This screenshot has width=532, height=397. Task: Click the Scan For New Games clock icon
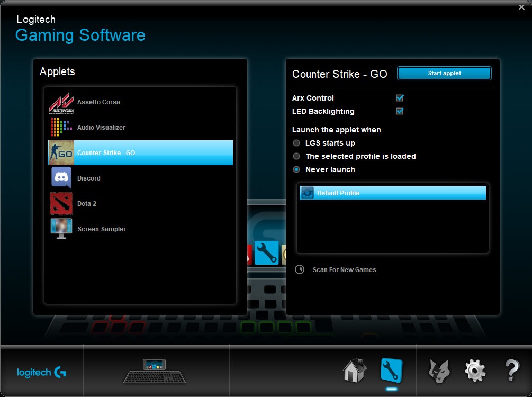click(300, 269)
